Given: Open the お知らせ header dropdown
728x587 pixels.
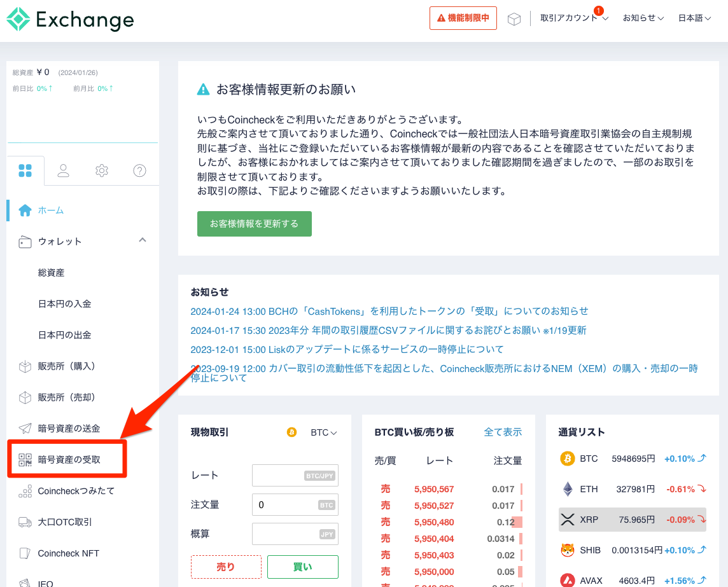Looking at the screenshot, I should pos(643,18).
